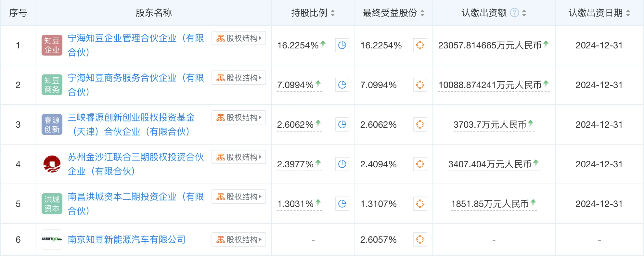Viewport: 644px width, 256px height.
Task: Click the 睿源创新 logo badge
Action: [x=52, y=124]
